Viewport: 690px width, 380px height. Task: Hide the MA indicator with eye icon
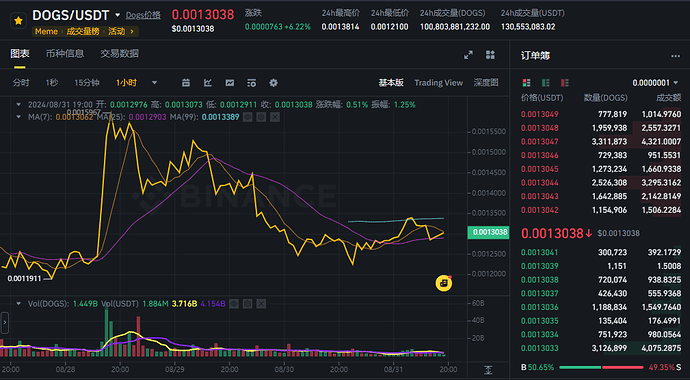tap(248, 117)
